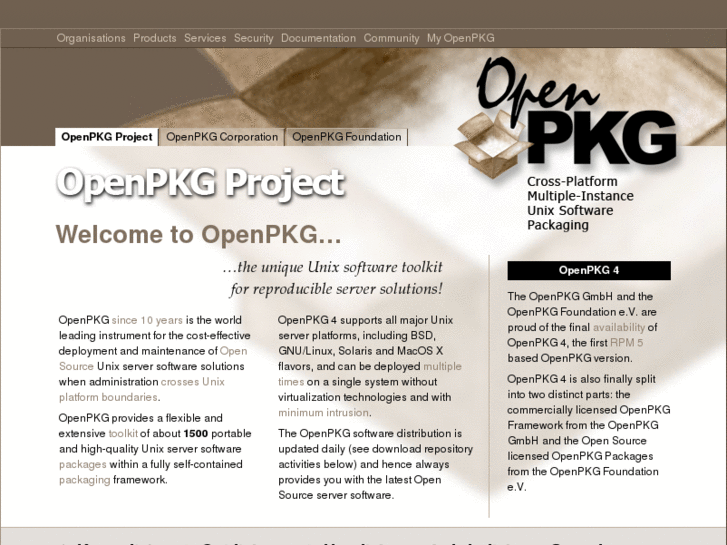Follow the 'packages' link

tap(83, 464)
